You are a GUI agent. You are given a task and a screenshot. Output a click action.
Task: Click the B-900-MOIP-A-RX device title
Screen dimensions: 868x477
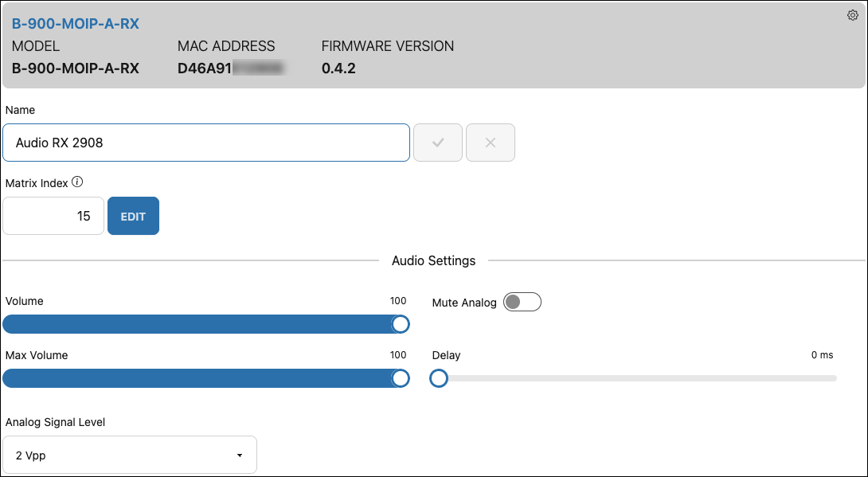click(x=75, y=23)
